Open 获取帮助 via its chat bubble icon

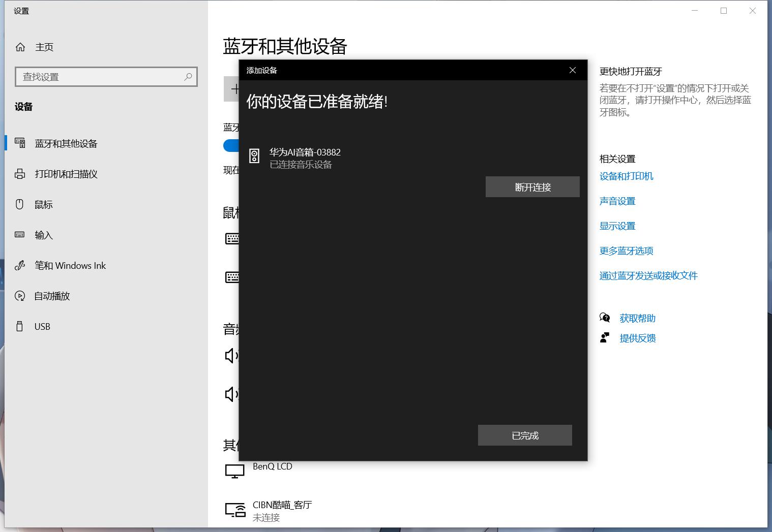605,317
